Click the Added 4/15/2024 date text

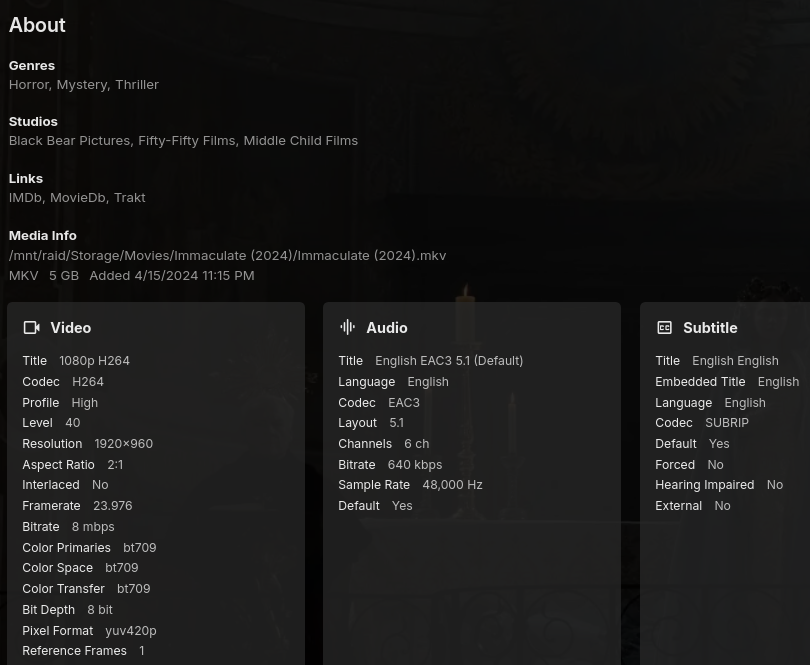172,275
